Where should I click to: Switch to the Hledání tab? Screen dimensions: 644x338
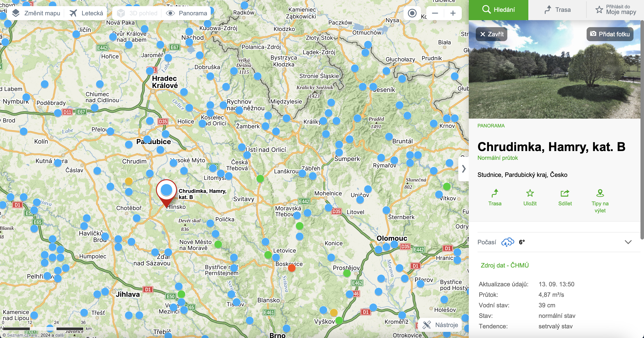point(498,10)
